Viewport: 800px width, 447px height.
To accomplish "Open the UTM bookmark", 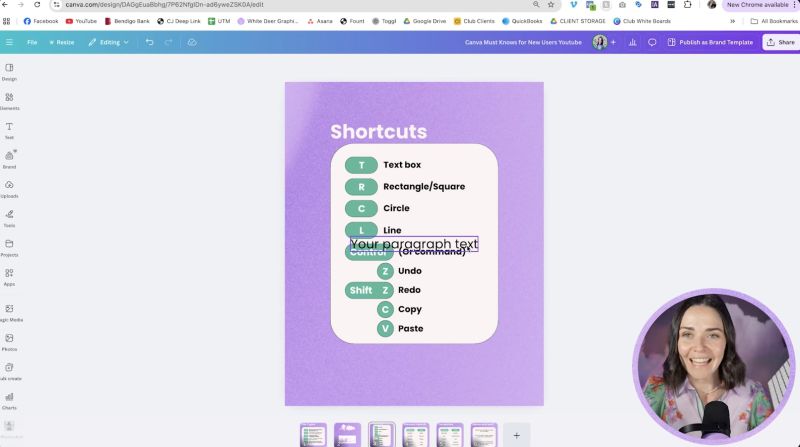I will click(219, 21).
